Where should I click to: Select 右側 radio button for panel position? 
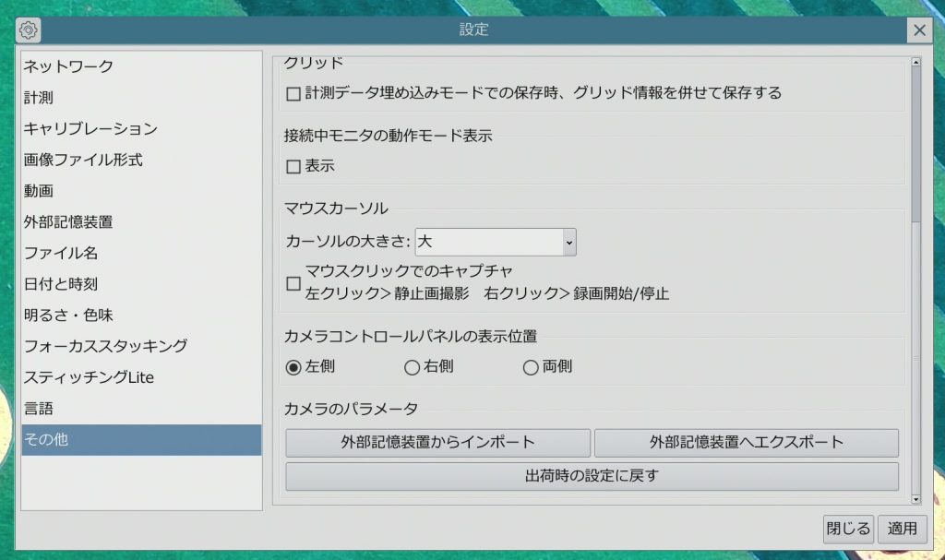click(412, 367)
